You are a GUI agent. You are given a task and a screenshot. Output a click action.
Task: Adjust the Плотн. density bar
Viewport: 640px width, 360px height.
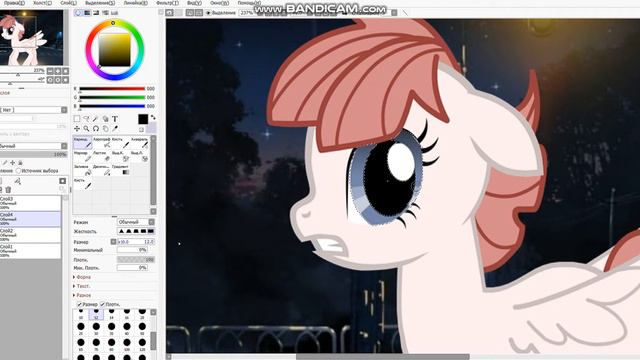[136, 260]
